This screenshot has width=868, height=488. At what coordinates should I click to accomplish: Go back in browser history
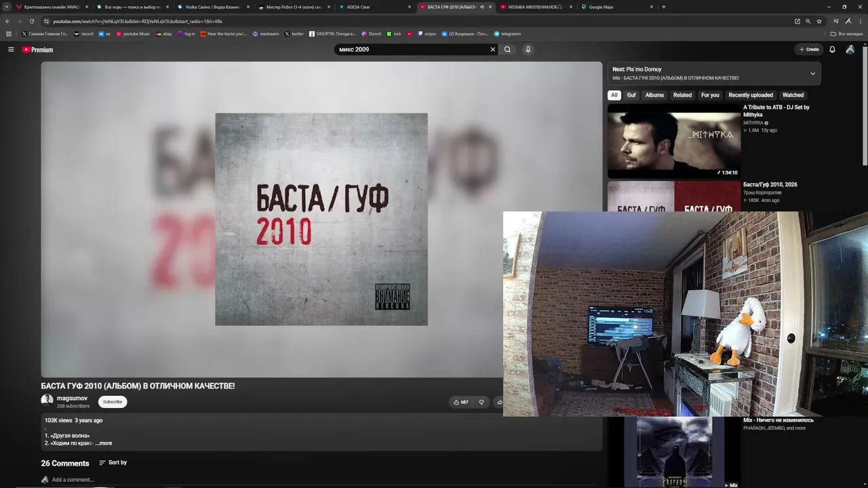(x=7, y=21)
